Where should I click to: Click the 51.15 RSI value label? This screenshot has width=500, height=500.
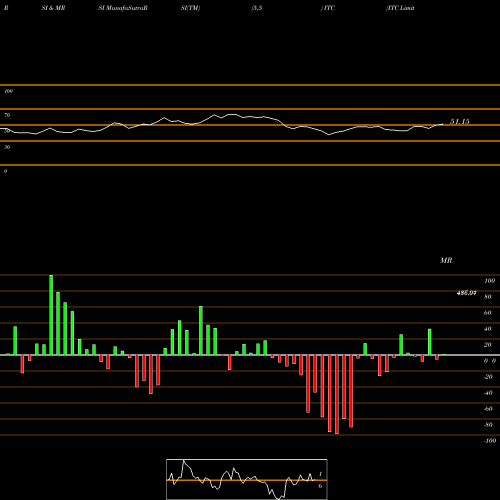460,122
